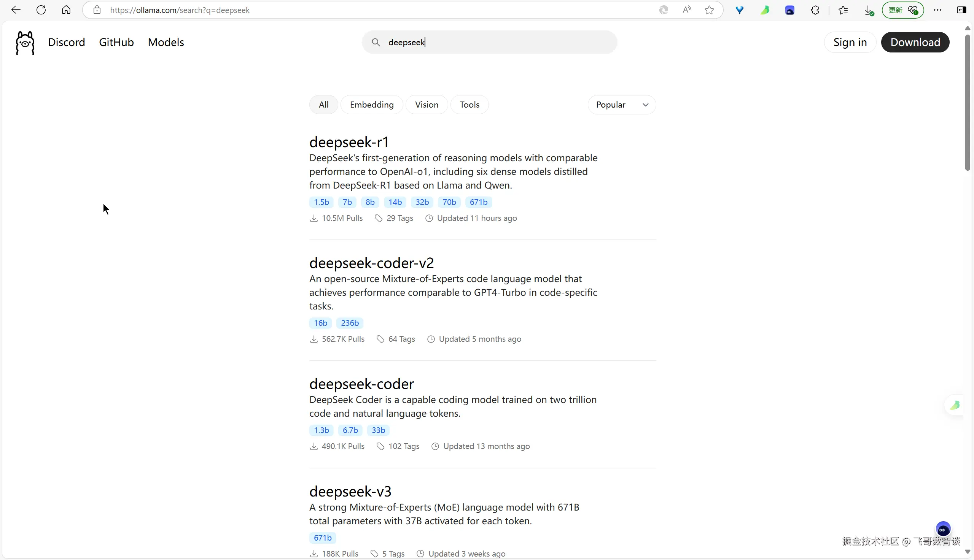Select the All filter tab

pyautogui.click(x=324, y=105)
